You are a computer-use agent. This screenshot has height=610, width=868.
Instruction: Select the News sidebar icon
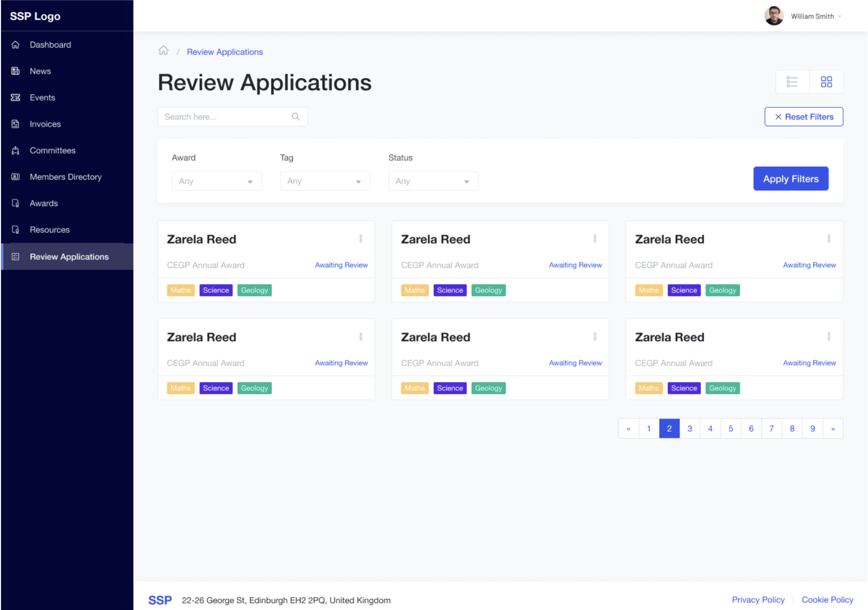tap(15, 71)
